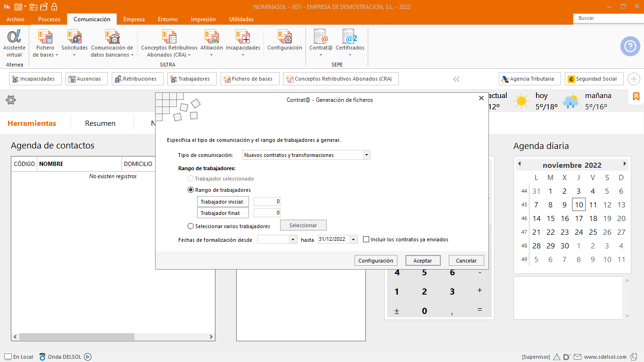Screen dimensions: 644x362
Task: Switch to the Empresa ribbon tab
Action: (134, 19)
